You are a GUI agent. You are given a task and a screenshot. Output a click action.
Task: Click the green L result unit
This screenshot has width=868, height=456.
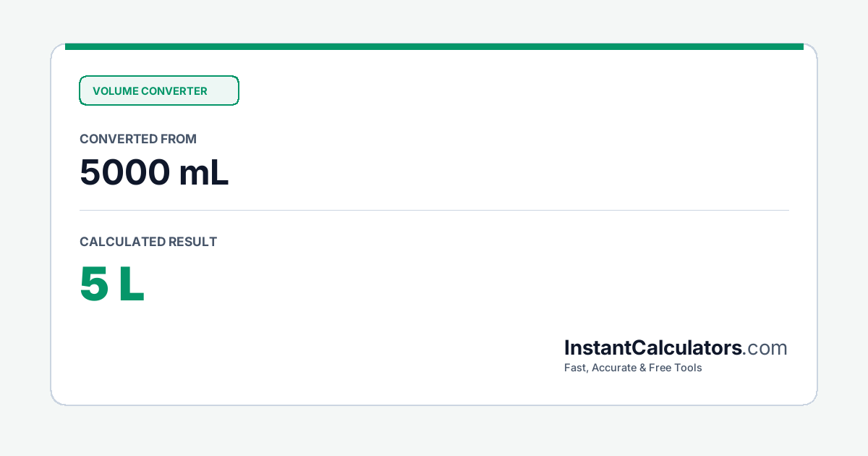[132, 284]
